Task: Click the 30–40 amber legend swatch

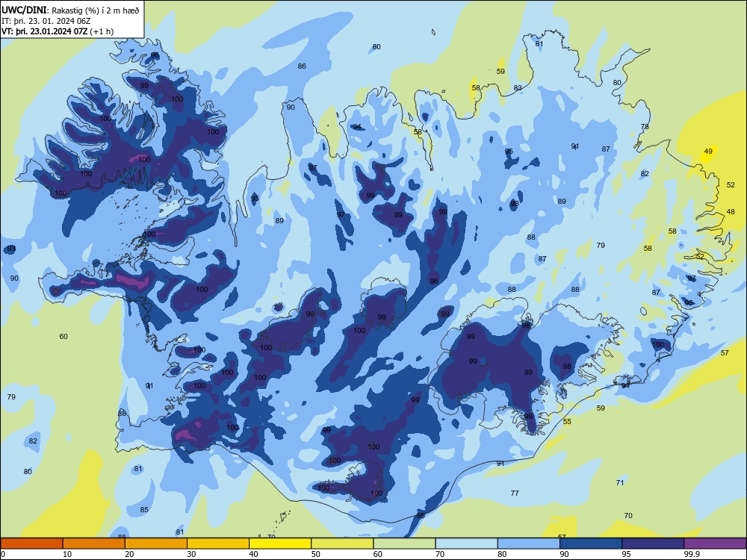Action: [217, 544]
